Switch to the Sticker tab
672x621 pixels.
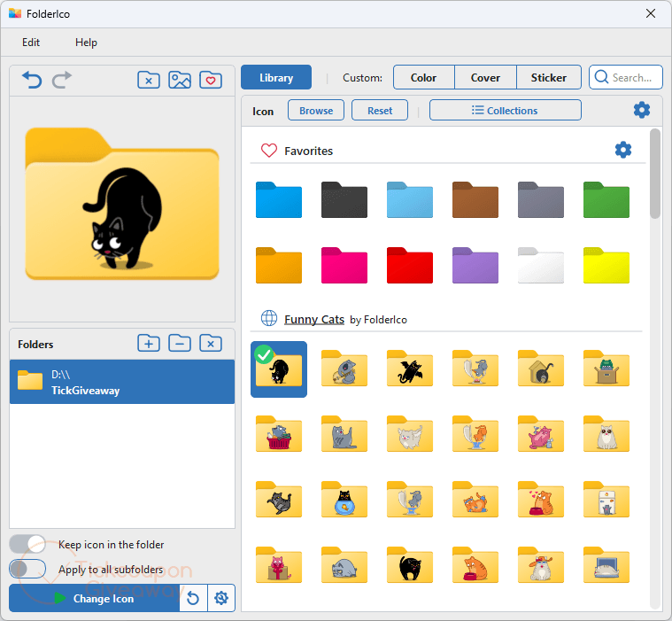click(549, 78)
